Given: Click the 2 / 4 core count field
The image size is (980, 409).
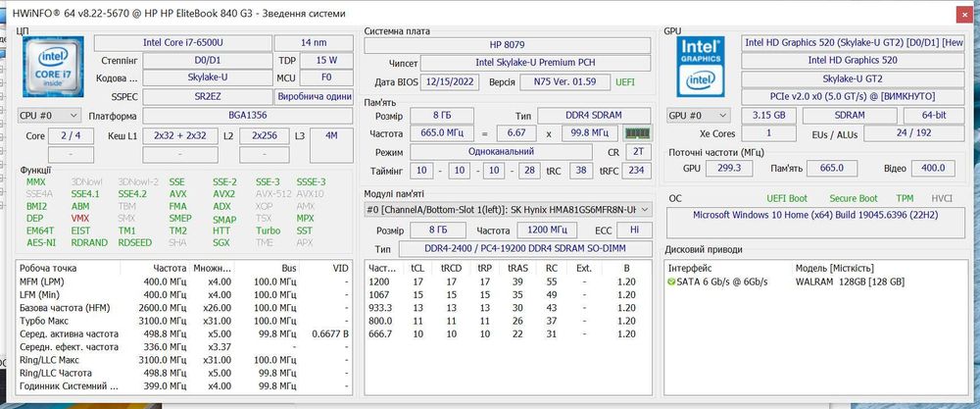Looking at the screenshot, I should [71, 135].
